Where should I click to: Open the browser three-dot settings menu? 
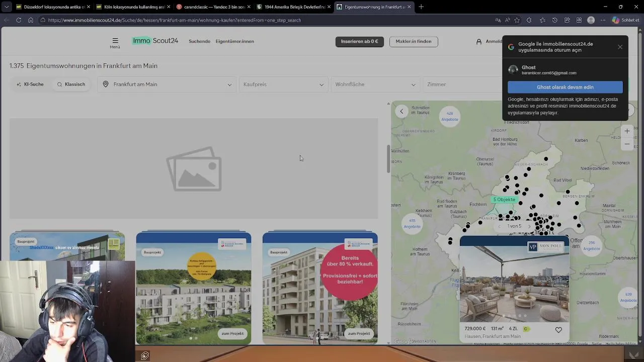(603, 20)
